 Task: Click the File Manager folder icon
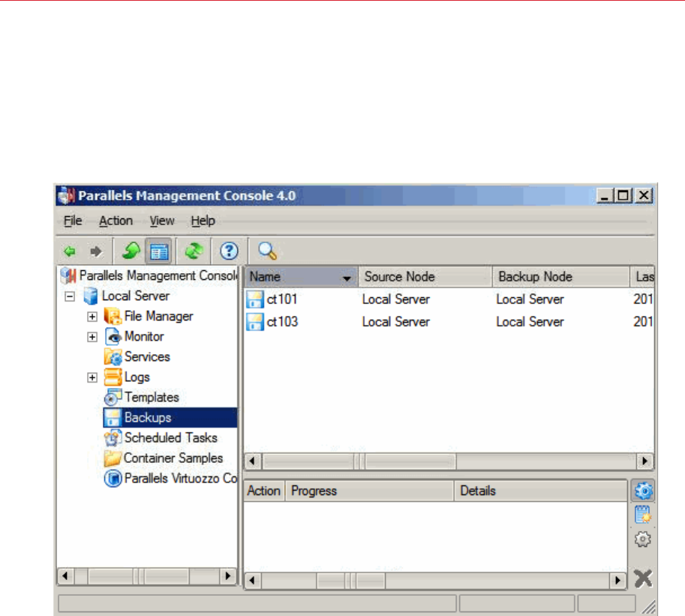113,316
